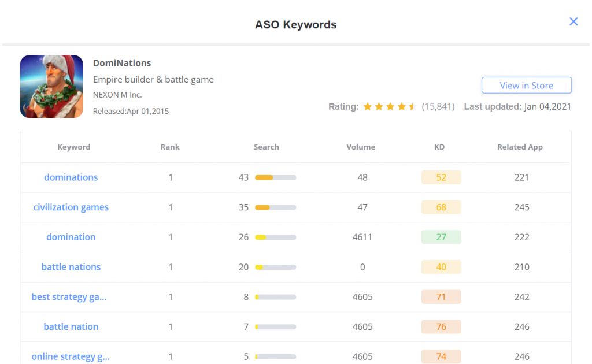
Task: Click the Keyword column header
Action: [x=74, y=147]
